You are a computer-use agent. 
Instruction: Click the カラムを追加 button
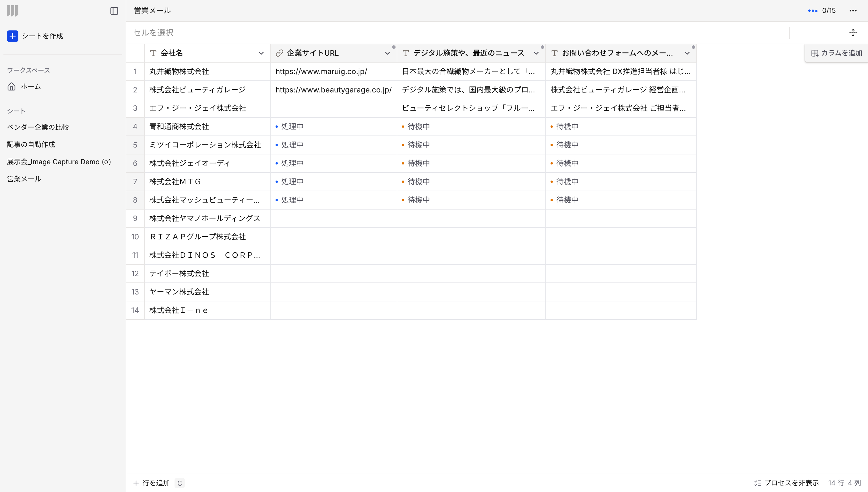pos(837,53)
